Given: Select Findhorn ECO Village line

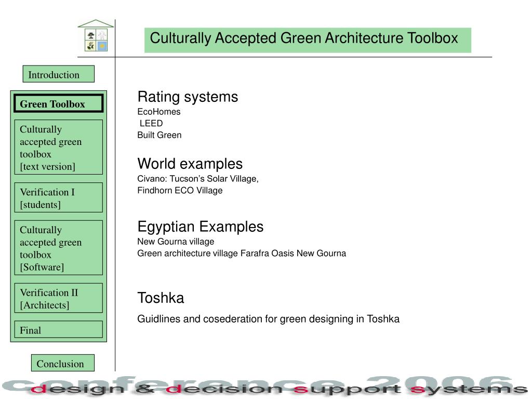Looking at the screenshot, I should click(x=180, y=190).
